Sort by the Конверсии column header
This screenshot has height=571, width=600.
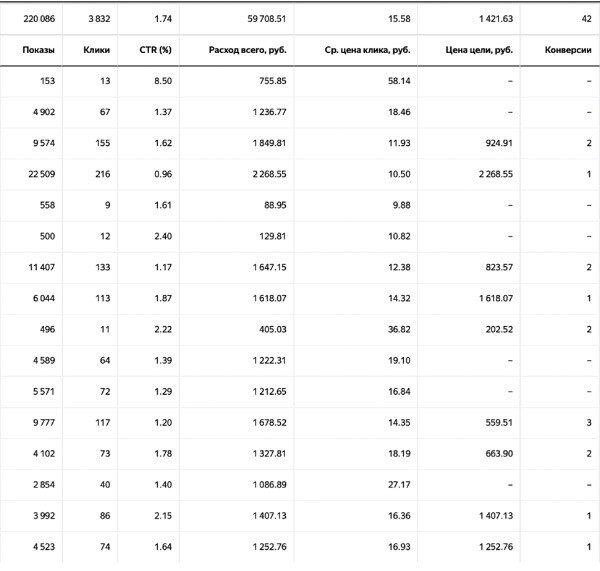click(568, 50)
